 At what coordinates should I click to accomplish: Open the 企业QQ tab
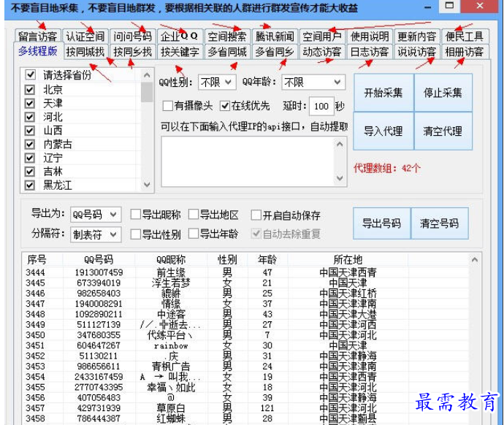point(180,37)
